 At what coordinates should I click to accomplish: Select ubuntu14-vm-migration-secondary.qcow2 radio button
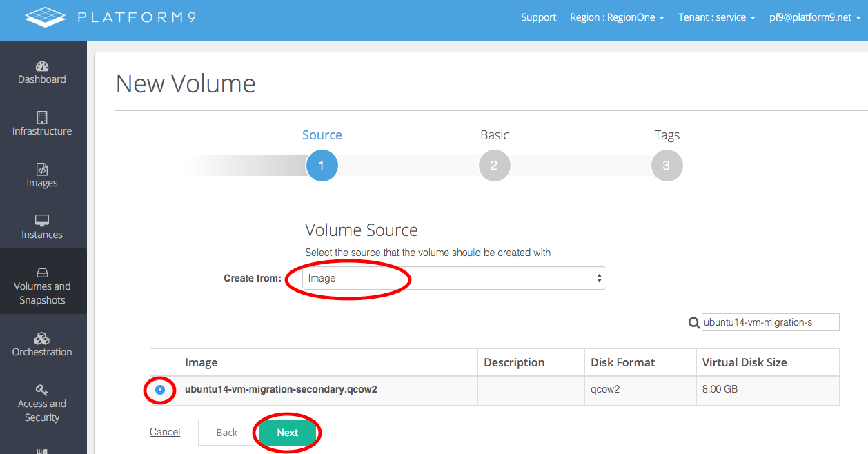160,390
